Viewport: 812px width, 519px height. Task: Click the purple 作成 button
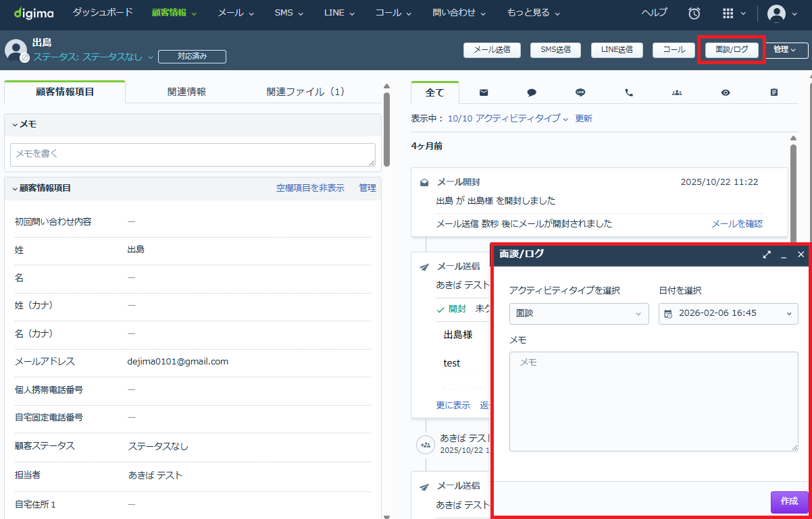point(789,501)
